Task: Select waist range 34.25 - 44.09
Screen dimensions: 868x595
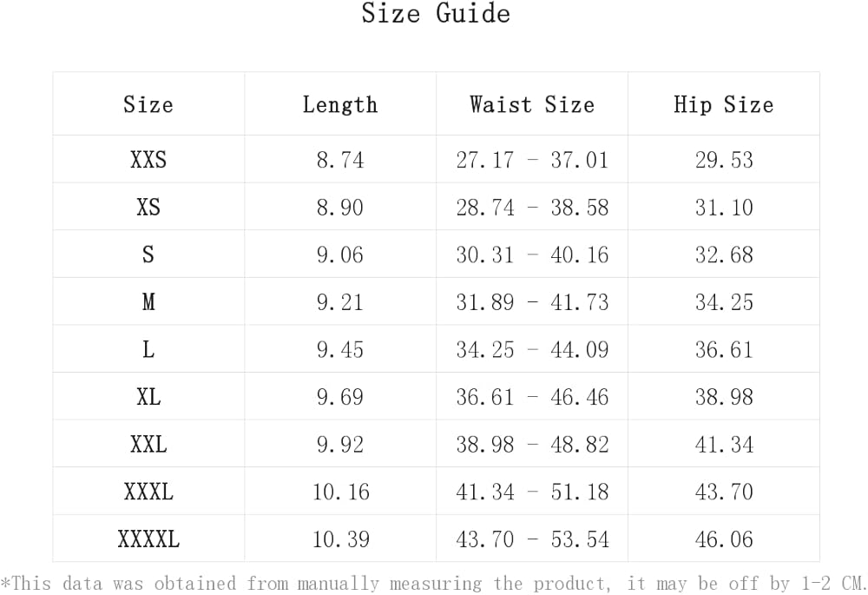Action: click(532, 349)
